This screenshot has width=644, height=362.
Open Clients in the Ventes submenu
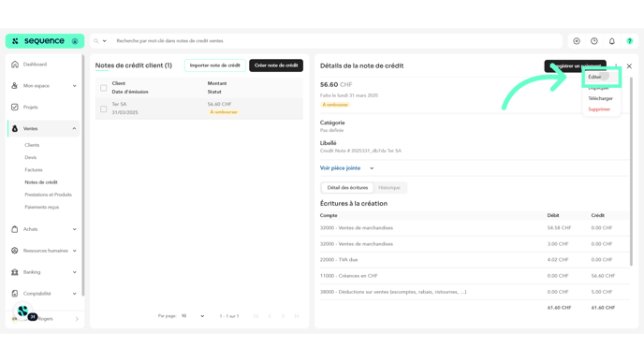(32, 145)
